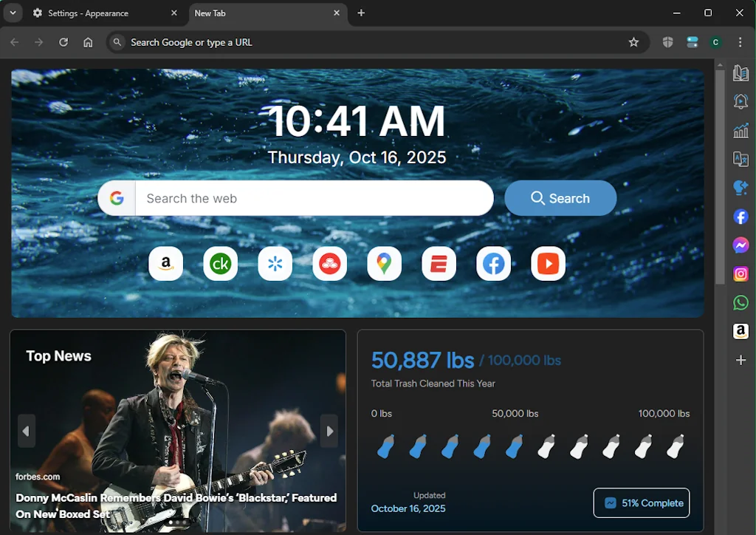Open Chrome's three-dot menu
The width and height of the screenshot is (756, 535).
(740, 42)
